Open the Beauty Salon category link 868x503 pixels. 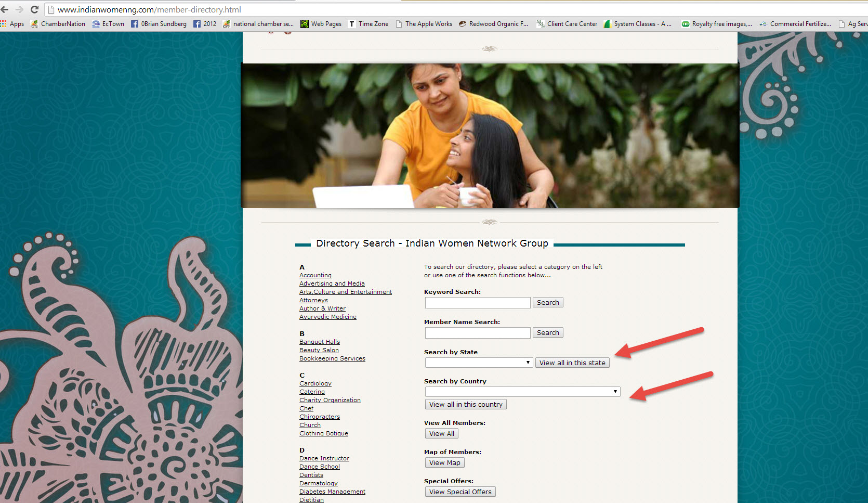pyautogui.click(x=319, y=350)
